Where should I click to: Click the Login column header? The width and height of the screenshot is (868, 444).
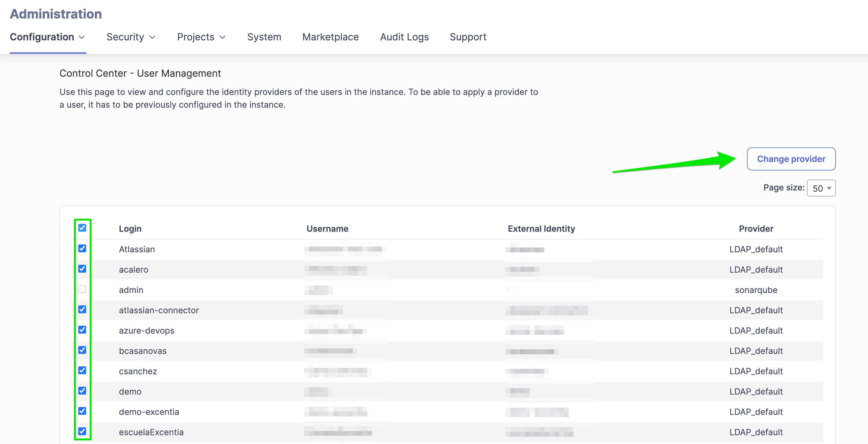click(130, 228)
